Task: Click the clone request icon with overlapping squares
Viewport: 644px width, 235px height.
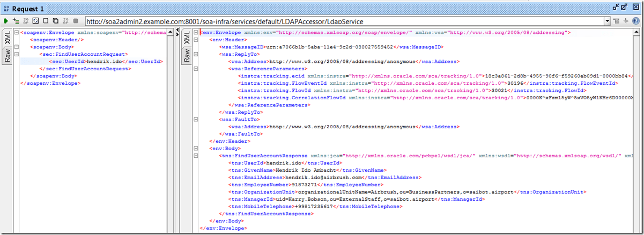Action: [x=56, y=21]
